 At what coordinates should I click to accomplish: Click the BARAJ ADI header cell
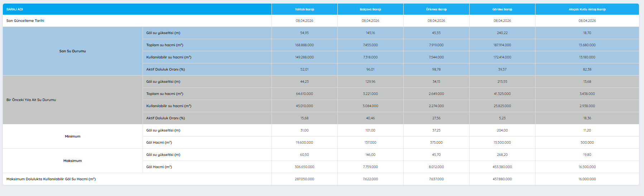click(x=15, y=9)
